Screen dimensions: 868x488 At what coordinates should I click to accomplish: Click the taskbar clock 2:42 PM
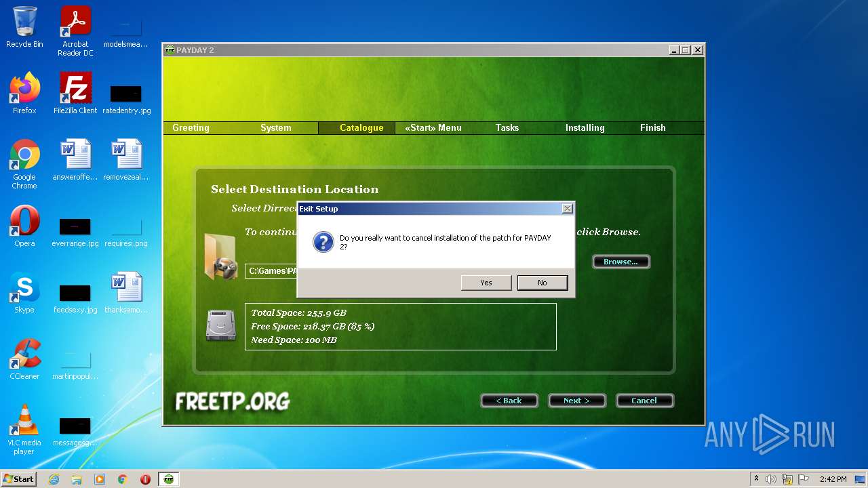[833, 479]
